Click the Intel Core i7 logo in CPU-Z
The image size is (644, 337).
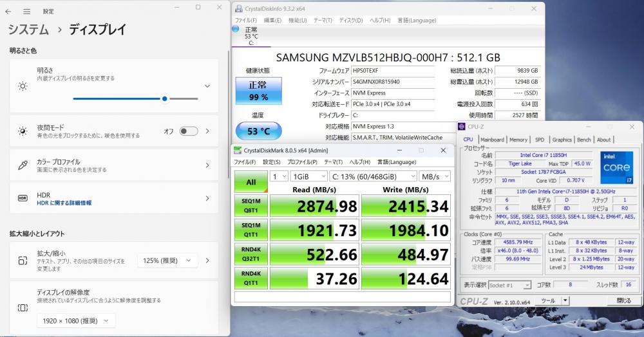(616, 167)
